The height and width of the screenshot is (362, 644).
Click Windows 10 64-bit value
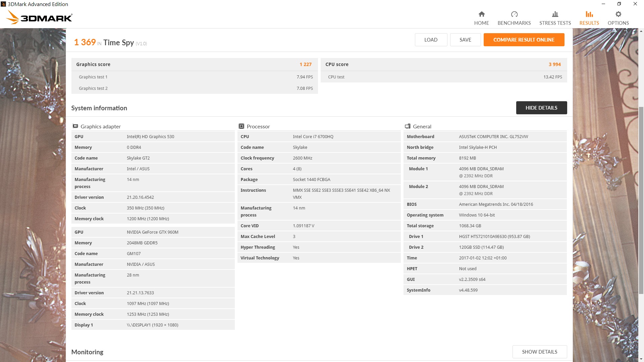click(477, 215)
